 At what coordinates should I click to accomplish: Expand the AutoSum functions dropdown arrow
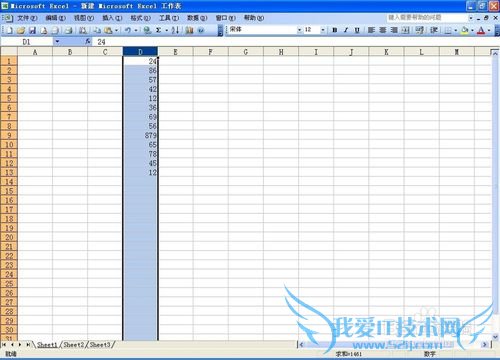pyautogui.click(x=166, y=30)
